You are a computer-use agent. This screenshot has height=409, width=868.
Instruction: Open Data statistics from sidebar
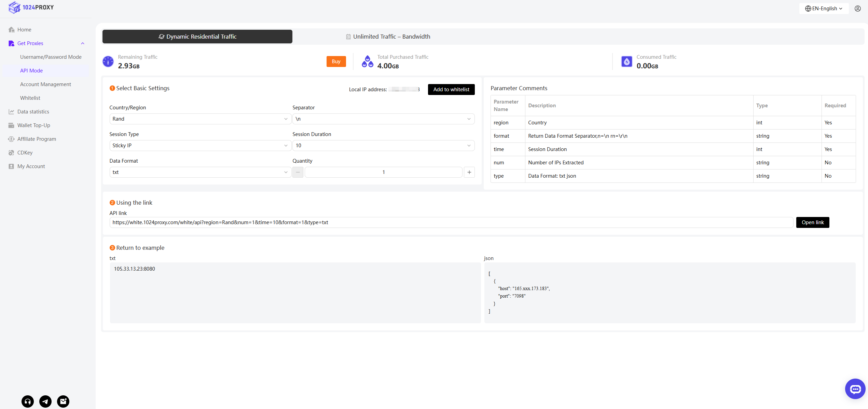tap(33, 112)
